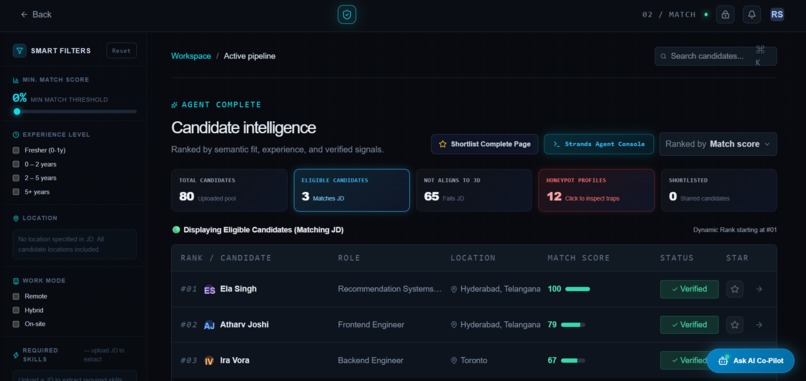Select the Shortlisted card
The height and width of the screenshot is (381, 806).
pyautogui.click(x=719, y=190)
